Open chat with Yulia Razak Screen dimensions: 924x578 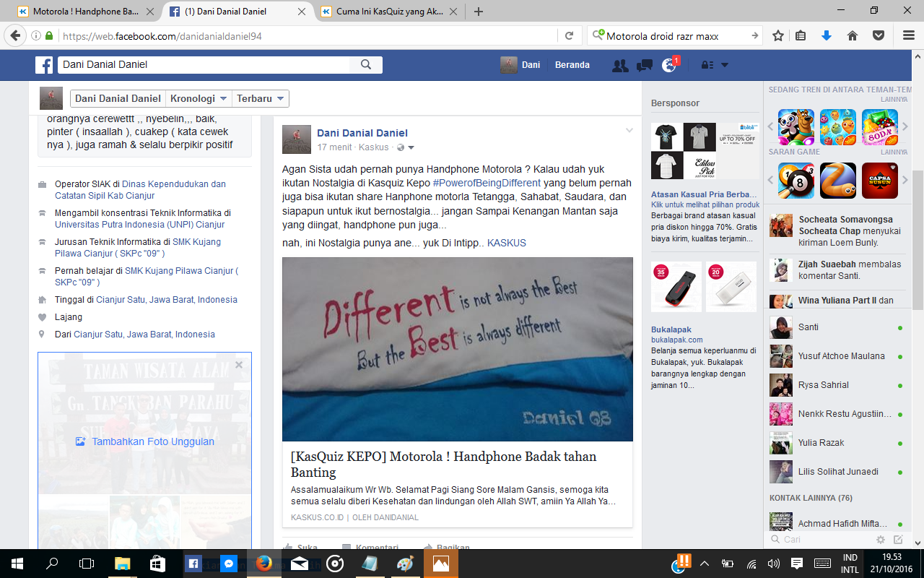pos(836,443)
